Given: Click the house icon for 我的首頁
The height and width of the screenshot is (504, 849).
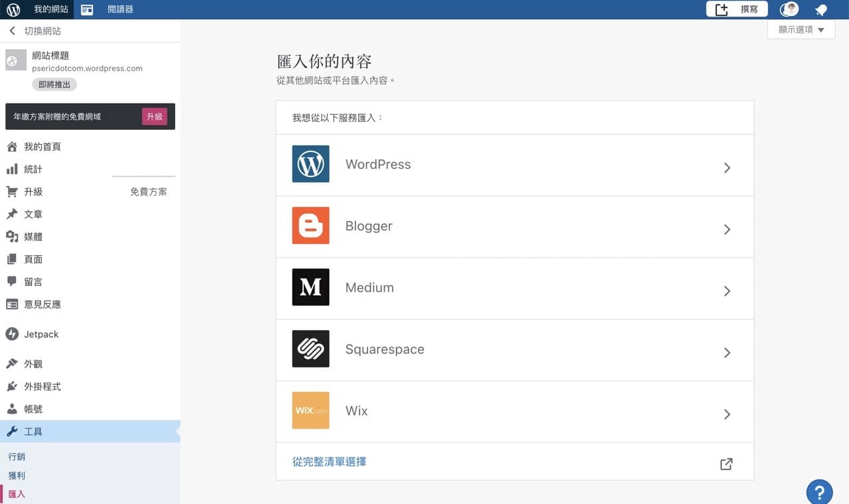Looking at the screenshot, I should pyautogui.click(x=12, y=147).
